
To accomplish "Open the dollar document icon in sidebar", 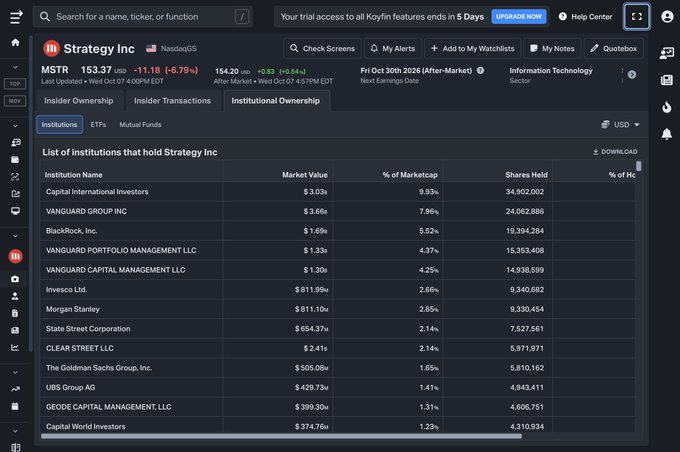I will 15,313.
